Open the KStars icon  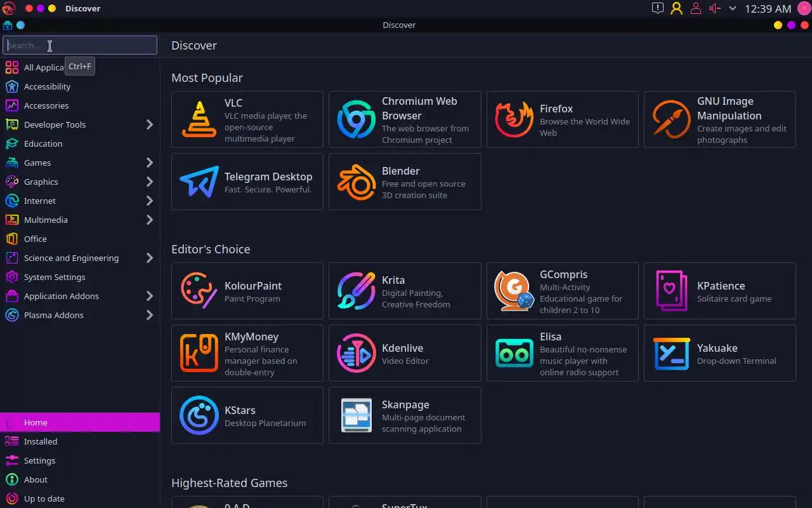tap(199, 415)
